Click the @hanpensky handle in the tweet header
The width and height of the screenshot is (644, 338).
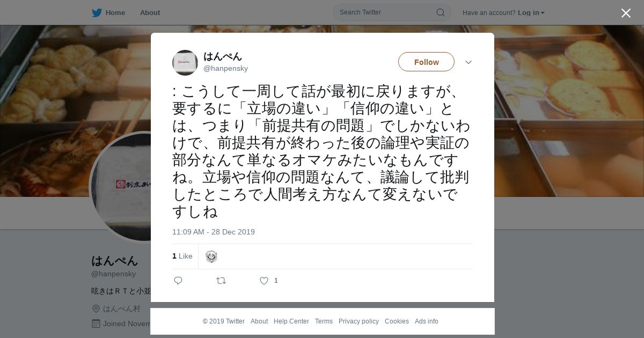tap(225, 68)
